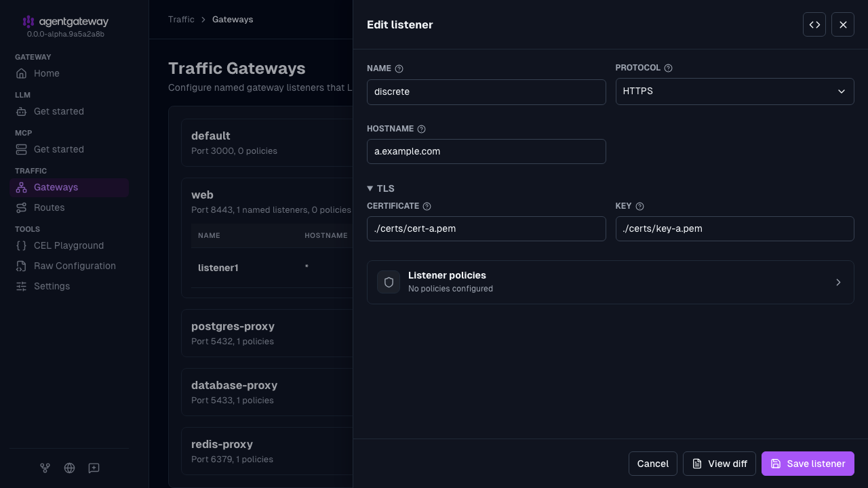Click the Settings sliders icon

[22, 286]
